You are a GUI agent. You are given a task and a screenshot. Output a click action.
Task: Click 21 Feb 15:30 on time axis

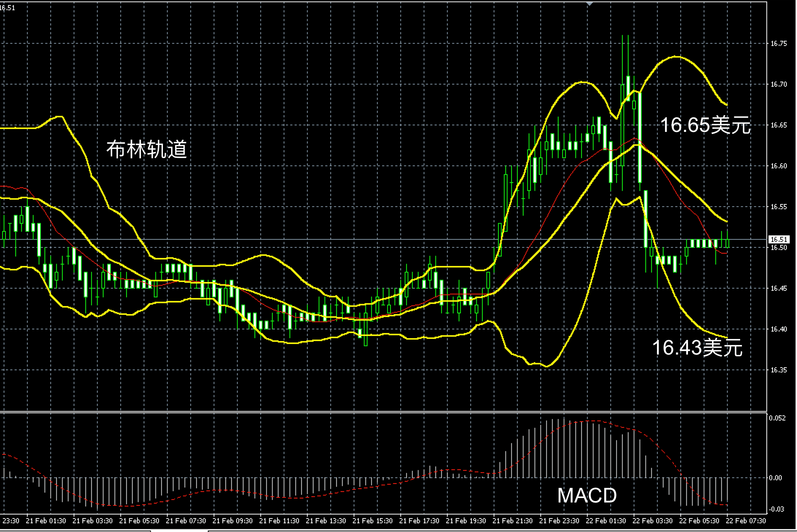373,521
